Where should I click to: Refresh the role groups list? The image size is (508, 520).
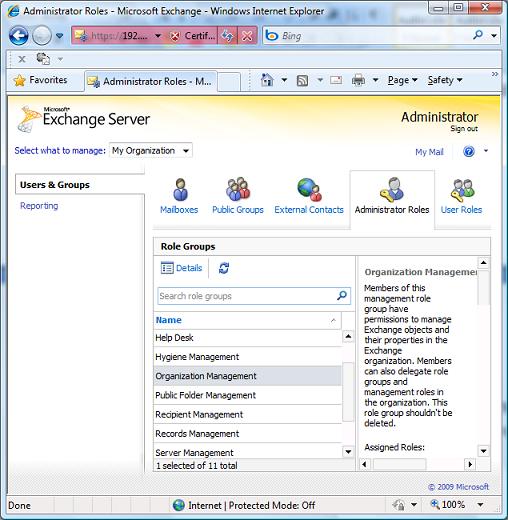click(x=224, y=268)
